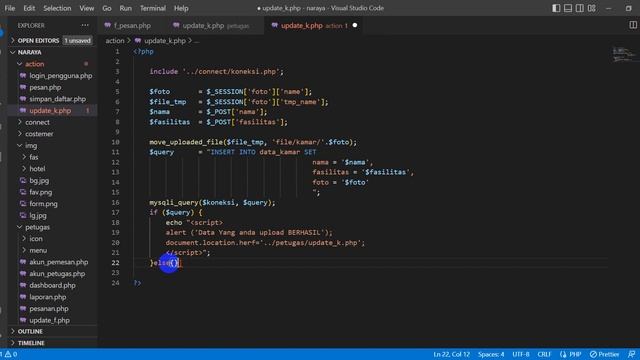Viewport: 640px width, 360px height.
Task: Collapse the action folder
Action: pos(34,64)
